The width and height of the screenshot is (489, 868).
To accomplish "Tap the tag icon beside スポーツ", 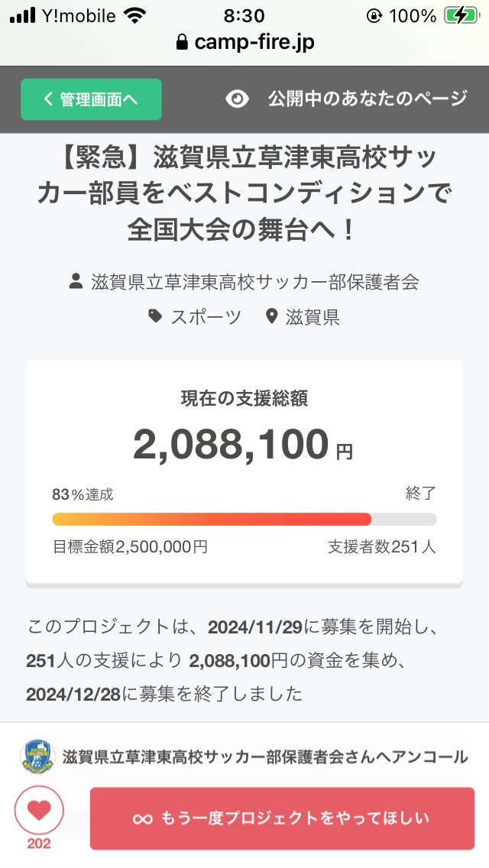I will [155, 316].
